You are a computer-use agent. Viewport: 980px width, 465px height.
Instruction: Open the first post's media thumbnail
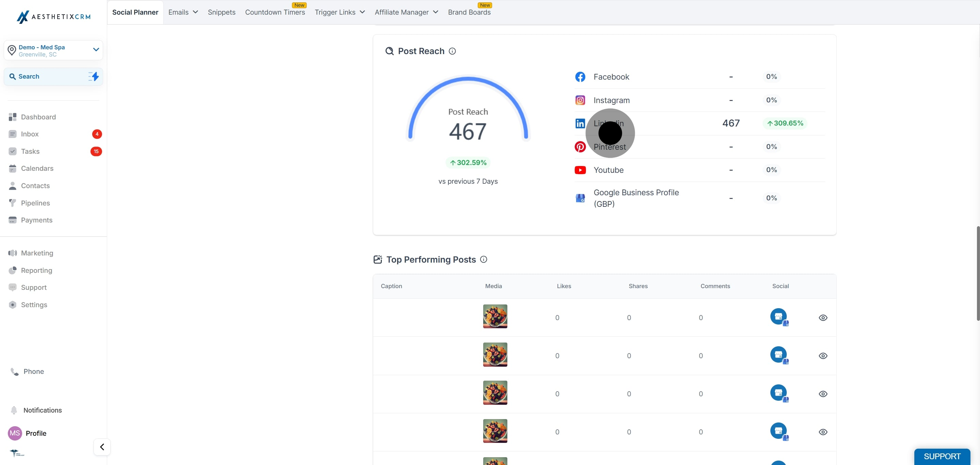(x=495, y=316)
